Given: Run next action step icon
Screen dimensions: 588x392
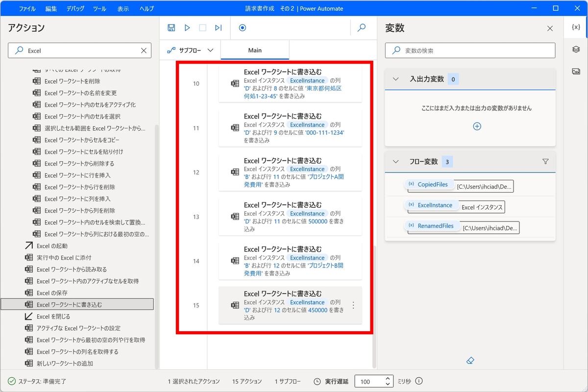Looking at the screenshot, I should click(x=219, y=28).
